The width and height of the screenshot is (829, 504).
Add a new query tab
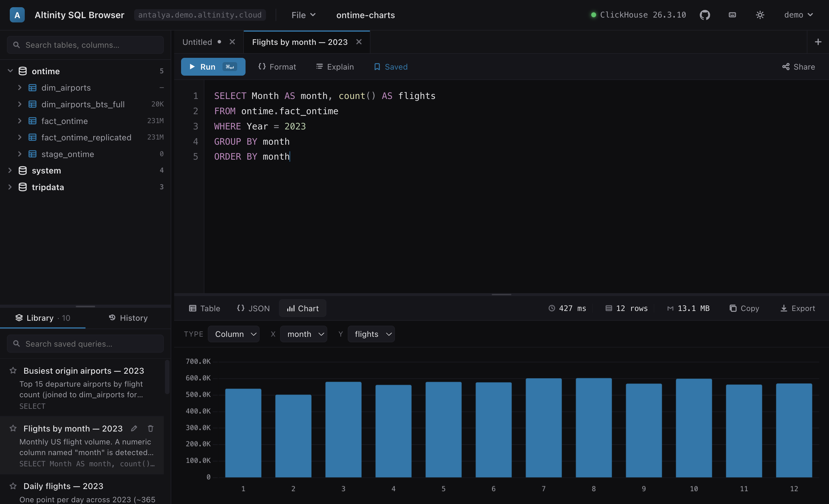[818, 42]
